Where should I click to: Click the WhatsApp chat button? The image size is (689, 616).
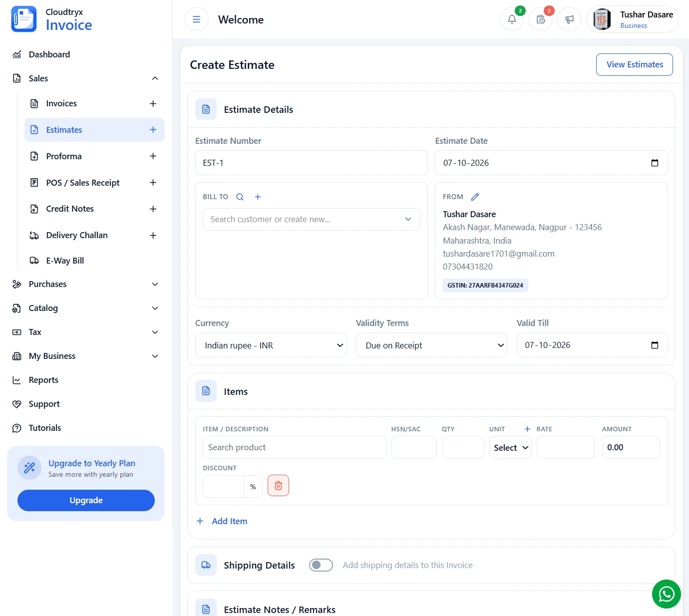click(667, 594)
